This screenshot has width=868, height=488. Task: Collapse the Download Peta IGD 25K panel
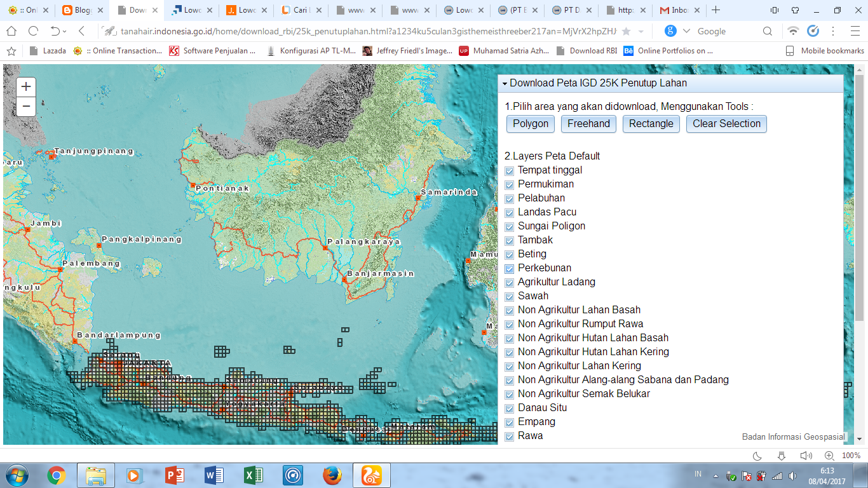[x=505, y=83]
